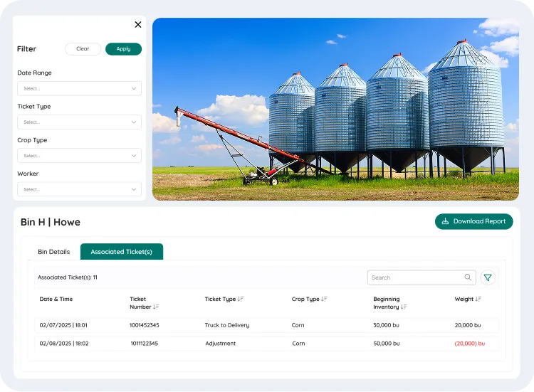This screenshot has width=534, height=392.
Task: Click the 50,000 bu inventory value
Action: [387, 344]
